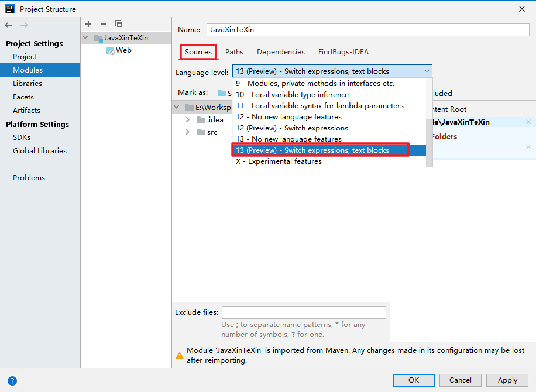
Task: Expand the .idea folder
Action: (x=188, y=119)
